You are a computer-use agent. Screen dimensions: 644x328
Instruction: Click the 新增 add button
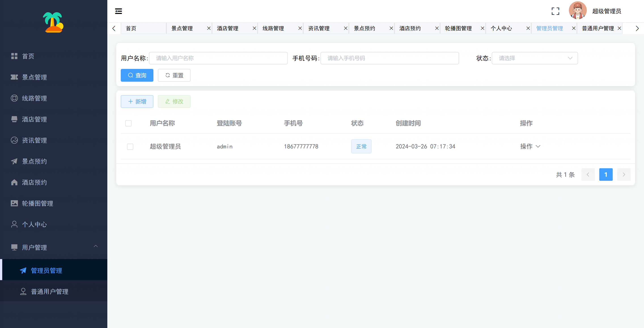pos(137,102)
